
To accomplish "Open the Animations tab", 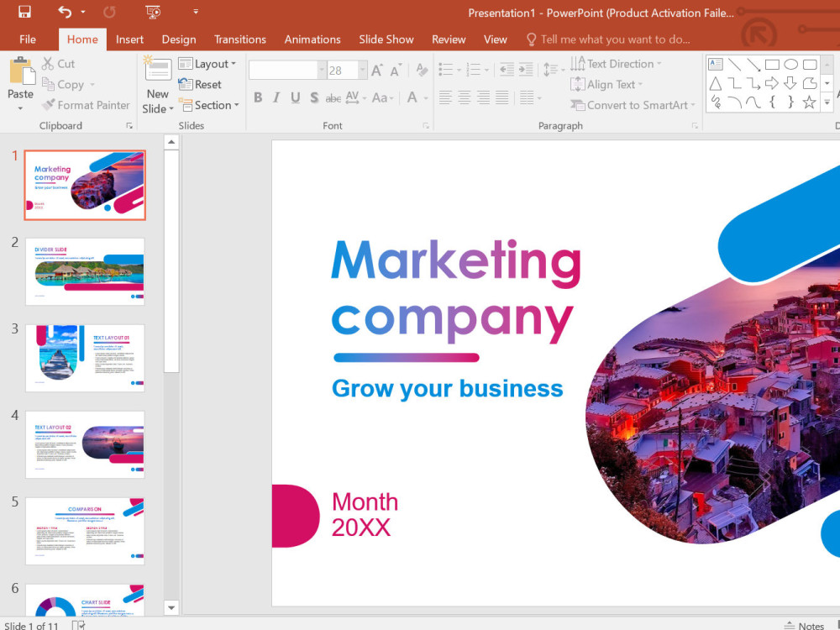I will (x=312, y=39).
